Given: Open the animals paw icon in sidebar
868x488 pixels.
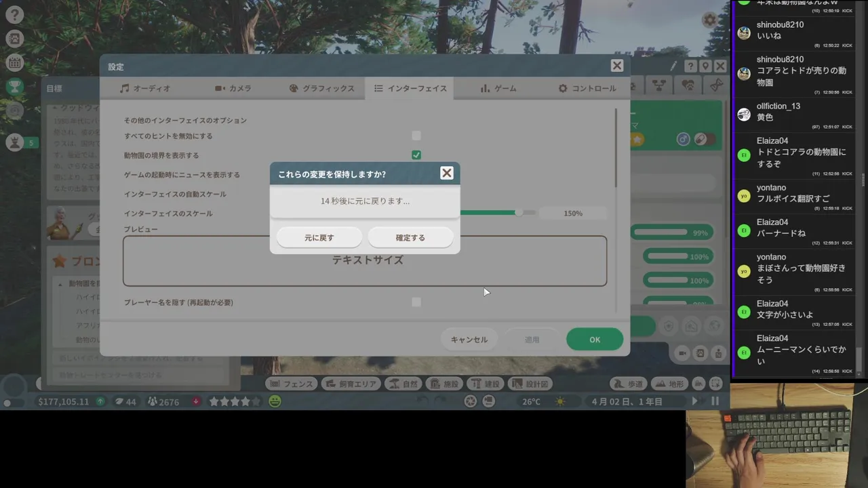Looking at the screenshot, I should click(15, 38).
